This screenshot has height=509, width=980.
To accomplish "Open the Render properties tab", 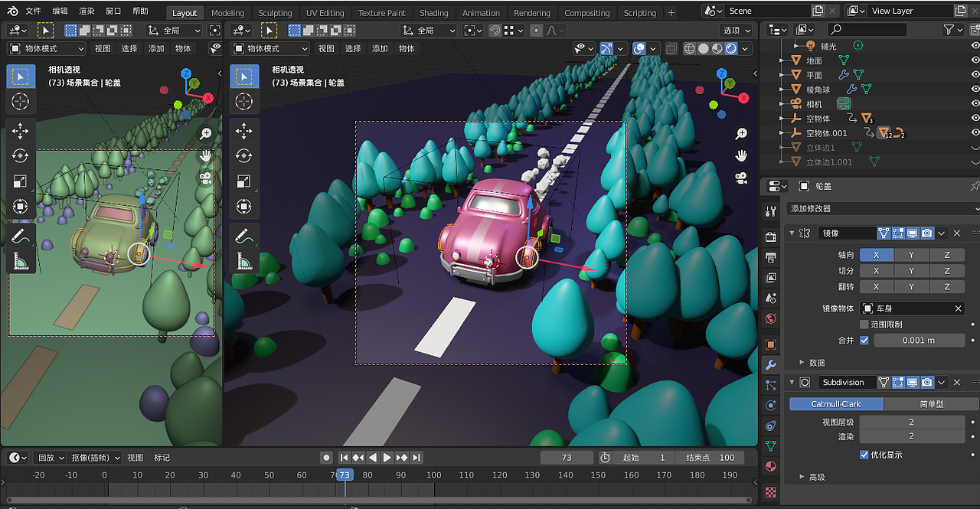I will [x=771, y=237].
